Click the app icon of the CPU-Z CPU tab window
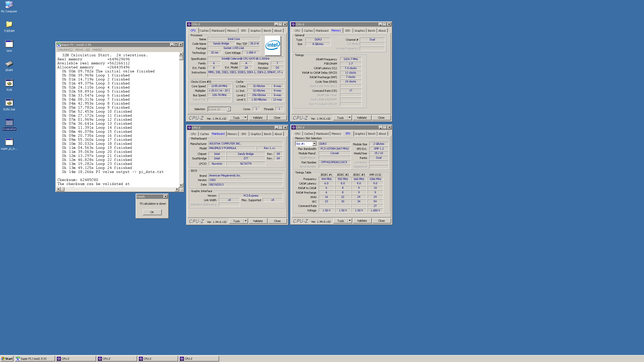The width and height of the screenshot is (644, 362). pyautogui.click(x=189, y=24)
